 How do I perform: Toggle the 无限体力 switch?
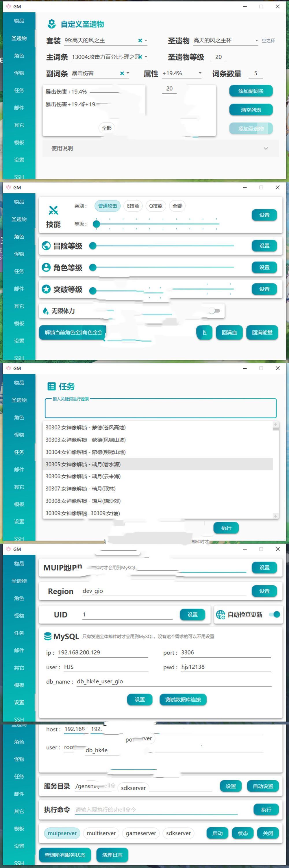[214, 311]
